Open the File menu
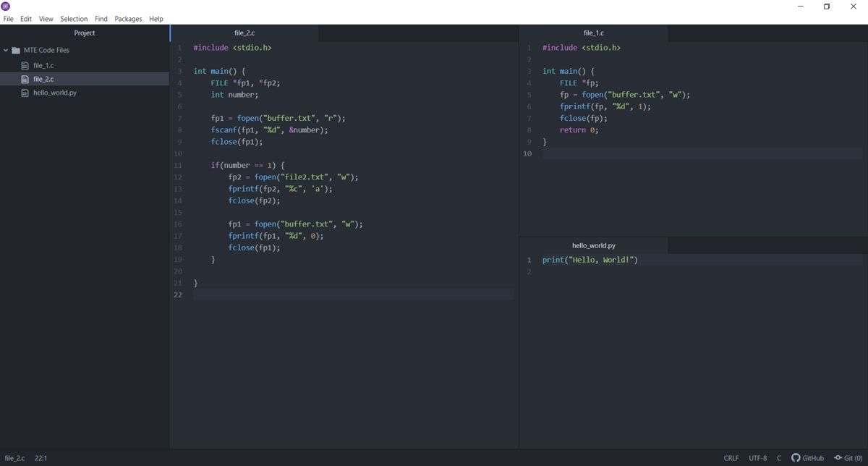868x466 pixels. (x=9, y=19)
